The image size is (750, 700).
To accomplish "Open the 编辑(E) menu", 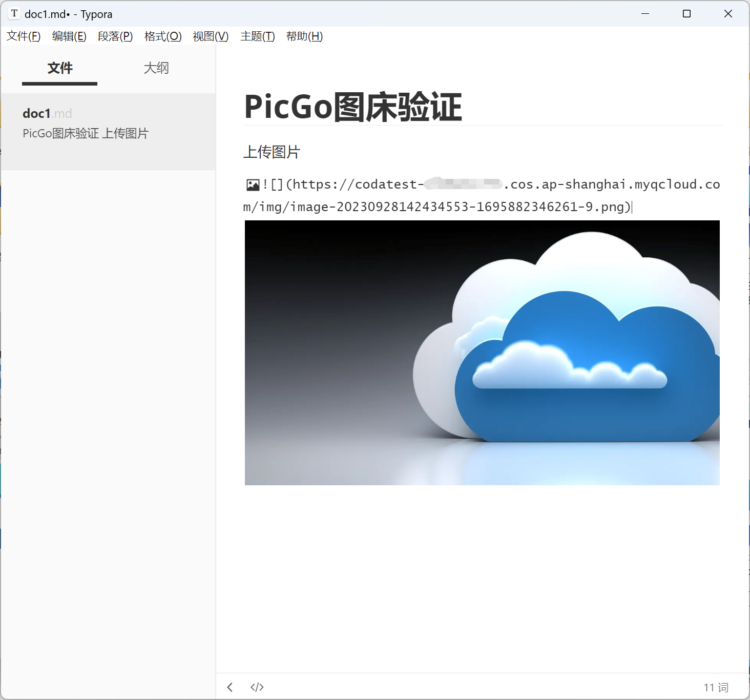I will pos(69,36).
